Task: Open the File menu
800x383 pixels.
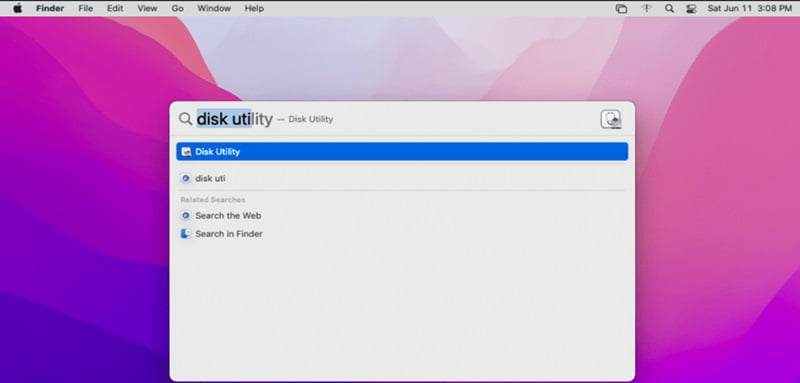Action: [x=86, y=8]
